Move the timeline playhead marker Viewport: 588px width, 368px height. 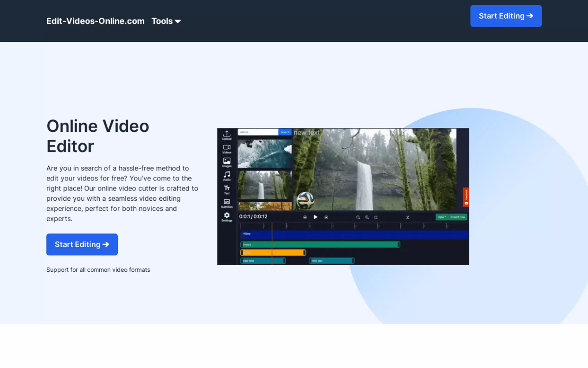point(272,226)
